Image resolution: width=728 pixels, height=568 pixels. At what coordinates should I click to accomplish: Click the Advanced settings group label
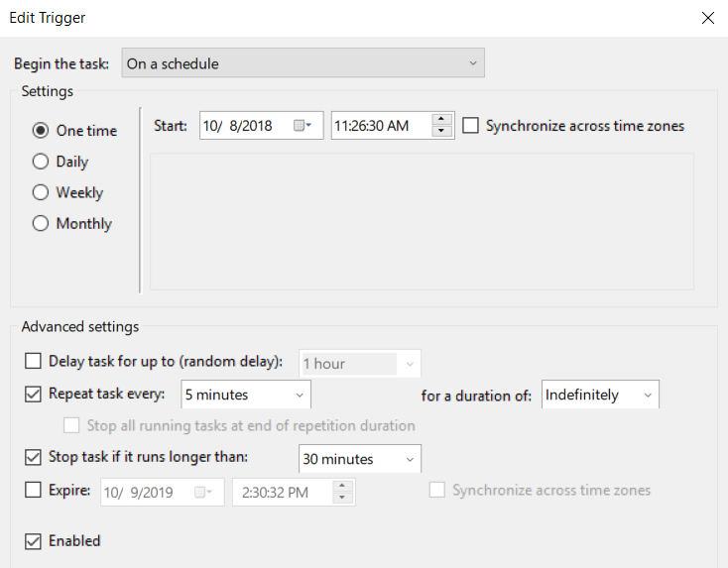(80, 327)
